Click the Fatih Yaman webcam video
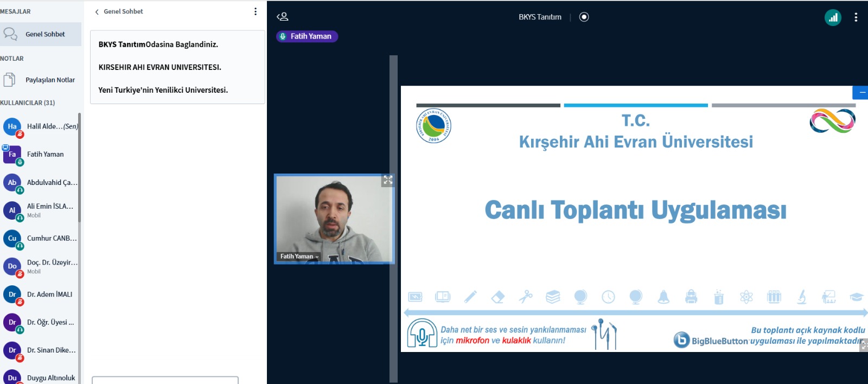The height and width of the screenshot is (384, 868). [x=334, y=219]
